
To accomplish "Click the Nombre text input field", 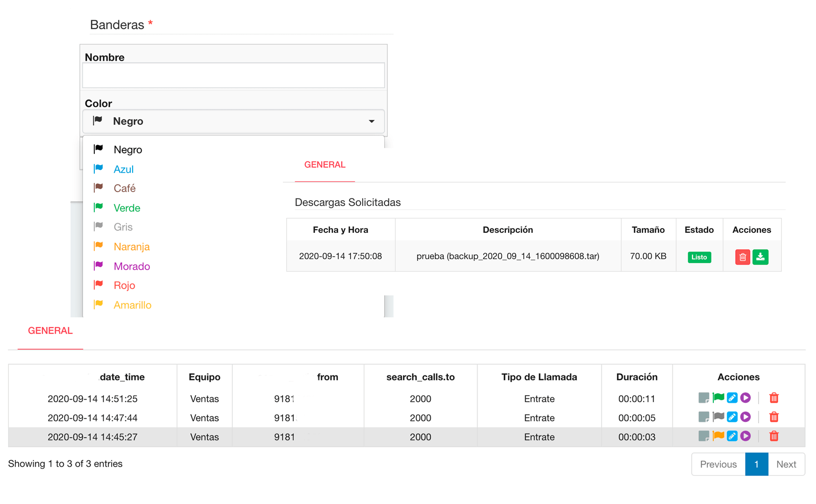I will click(x=233, y=76).
